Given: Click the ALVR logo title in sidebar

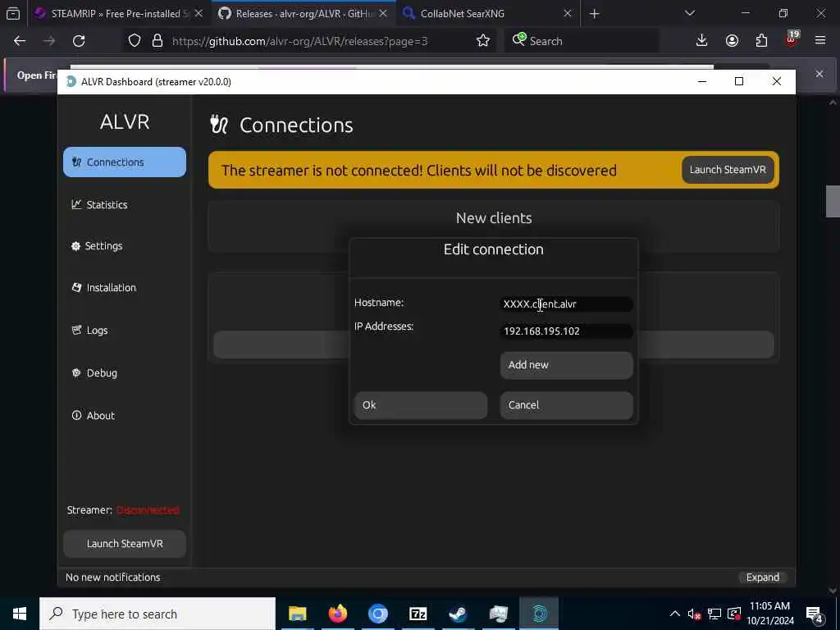Looking at the screenshot, I should tap(125, 121).
